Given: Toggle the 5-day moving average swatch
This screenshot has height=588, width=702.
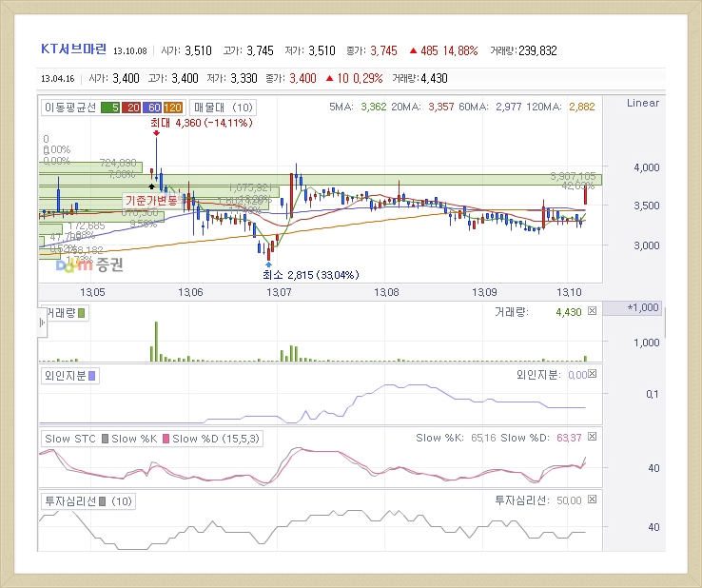Looking at the screenshot, I should tap(110, 108).
